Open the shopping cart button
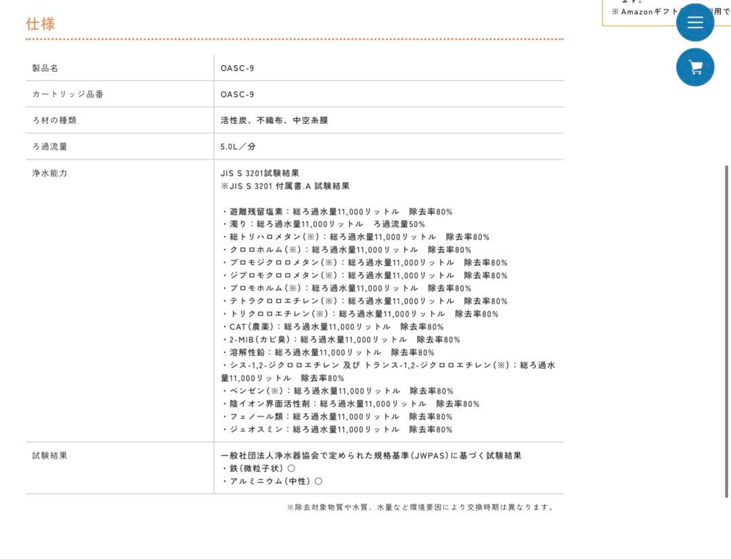The image size is (731, 560). (695, 67)
